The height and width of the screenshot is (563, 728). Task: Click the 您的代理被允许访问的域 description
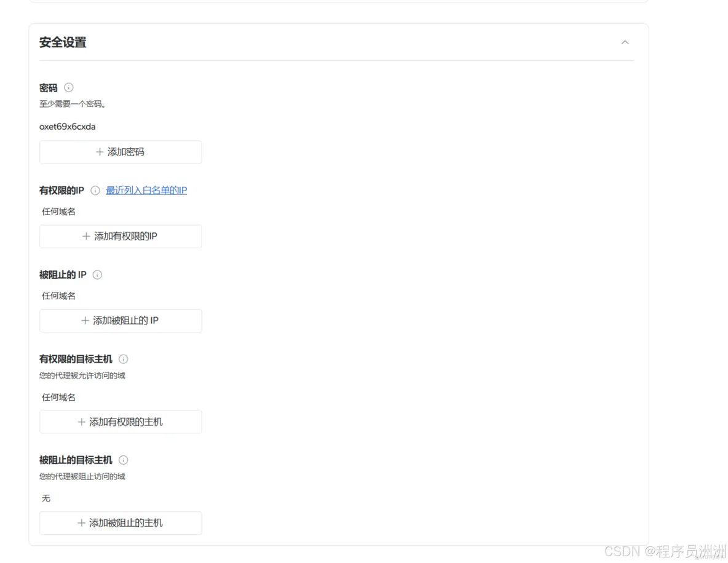coord(82,376)
